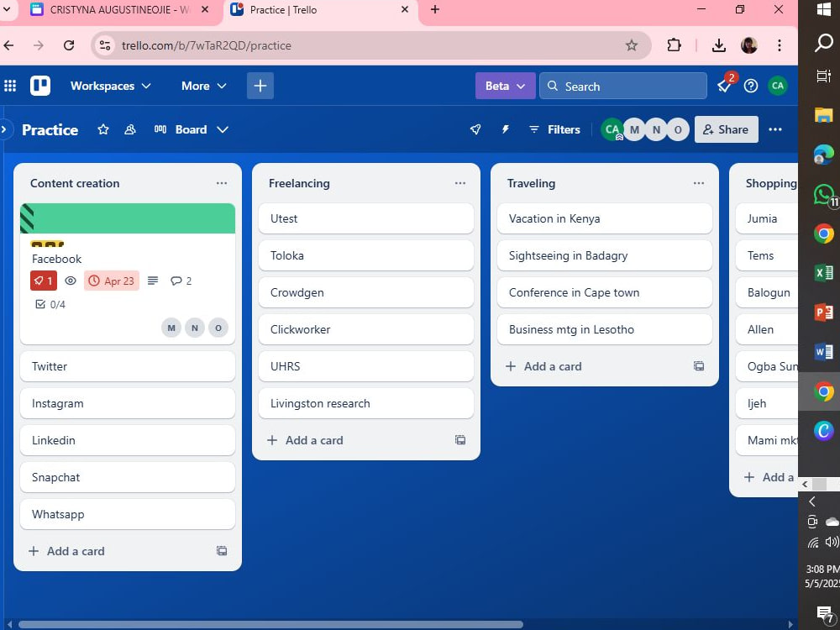Click the browser address bar URL
840x630 pixels.
(x=207, y=45)
